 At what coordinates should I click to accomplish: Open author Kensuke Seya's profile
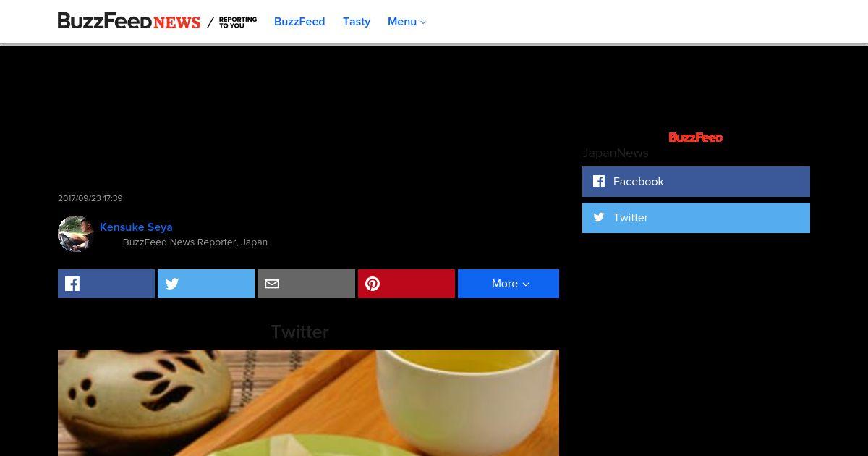(136, 227)
